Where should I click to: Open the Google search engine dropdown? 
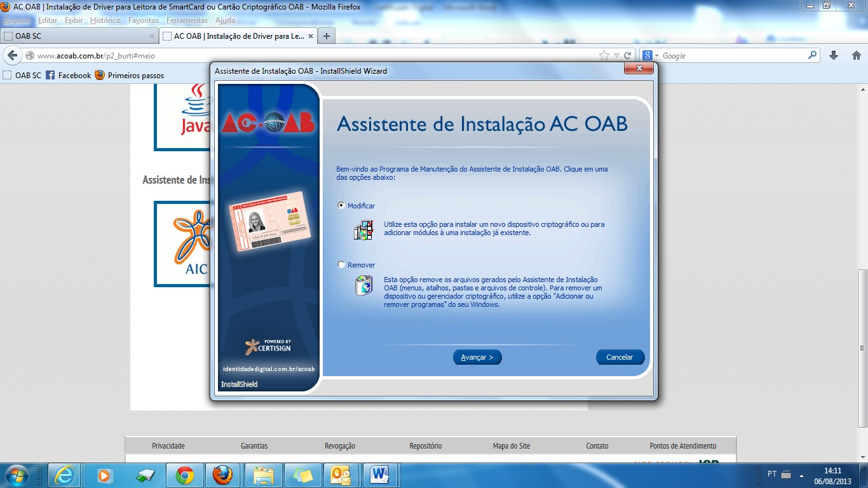650,56
